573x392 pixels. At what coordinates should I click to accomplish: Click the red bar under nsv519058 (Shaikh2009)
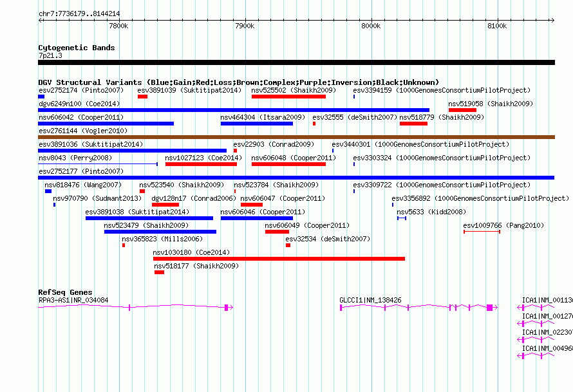[x=462, y=110]
